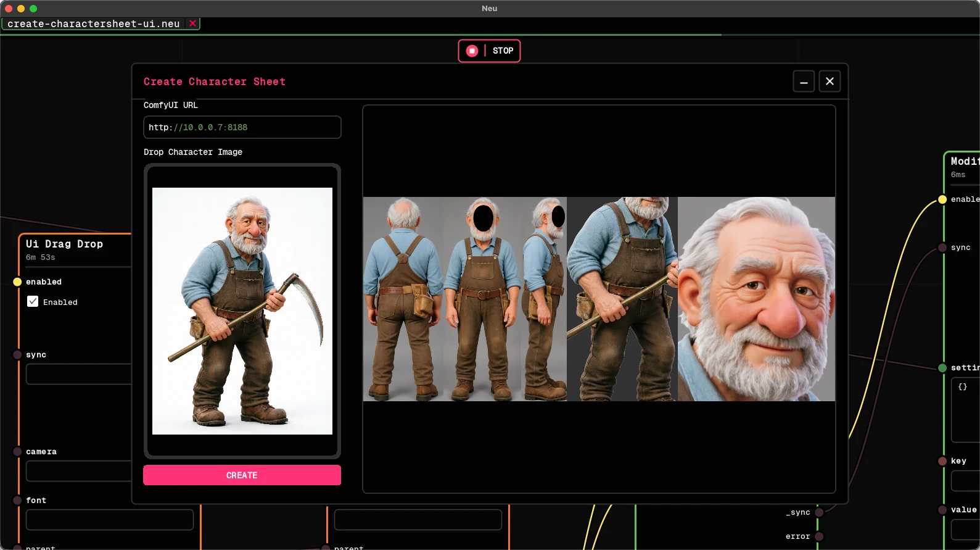Click the yellow macOS minimize window button
The height and width of the screenshot is (550, 980).
21,9
